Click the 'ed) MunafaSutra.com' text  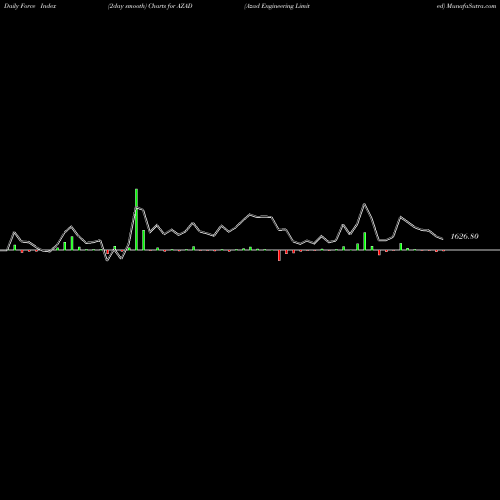[x=466, y=6]
